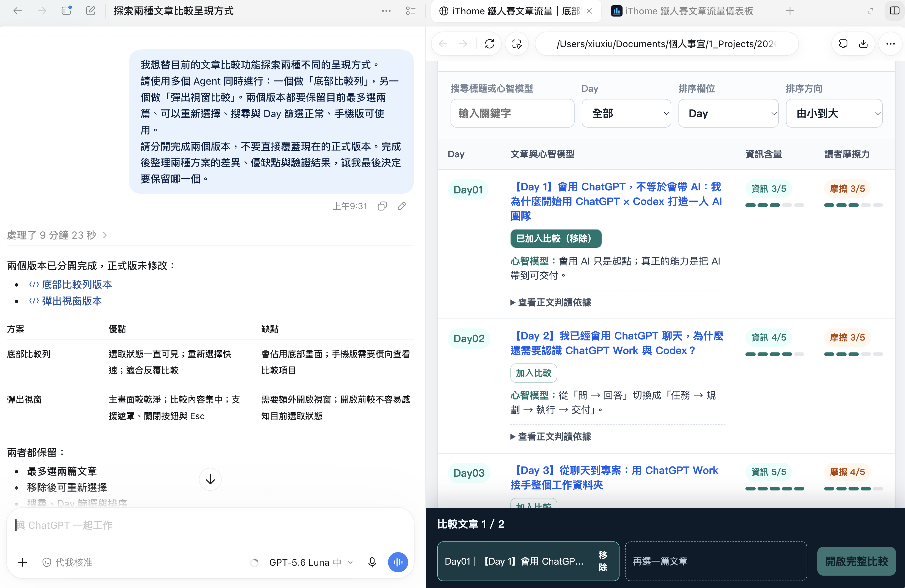
Task: Switch to the iThome 鐵人賽文章流量儀表板 tab
Action: click(682, 11)
